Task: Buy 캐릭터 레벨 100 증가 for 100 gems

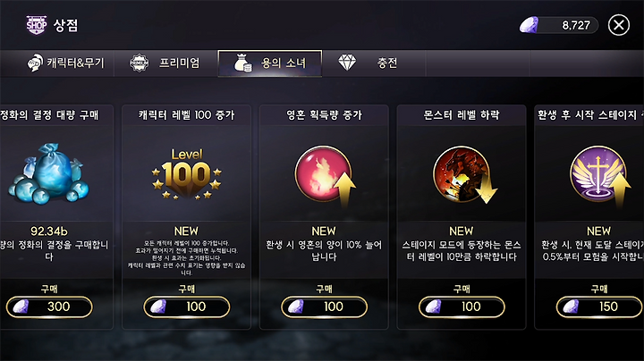Action: [186, 306]
